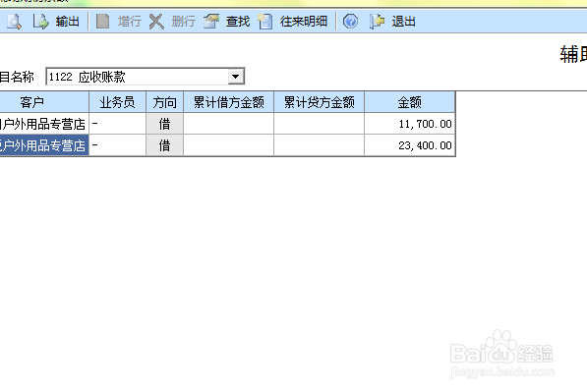Screen dimensions: 587x392
Task: Click the 客户 column header
Action: [x=44, y=102]
